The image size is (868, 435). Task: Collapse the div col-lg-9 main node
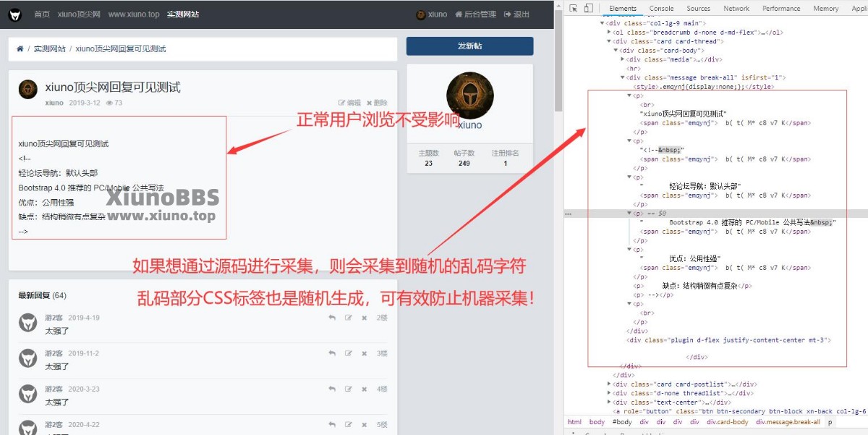click(x=603, y=23)
